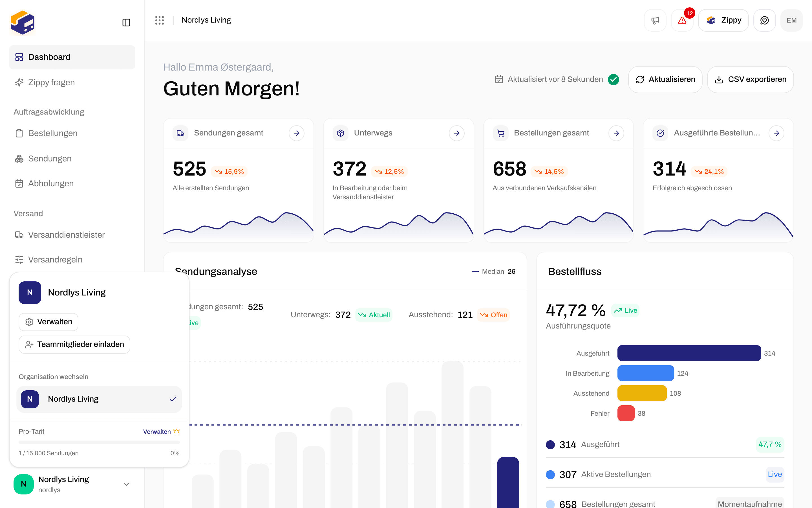Open Abholungen in the sidebar
Viewport: 812px width, 508px height.
tap(72, 183)
